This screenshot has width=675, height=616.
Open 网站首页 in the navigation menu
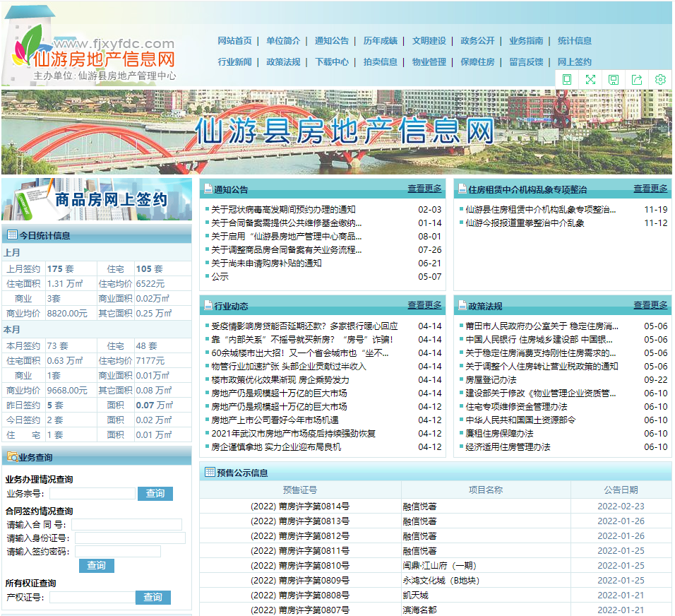[x=234, y=41]
